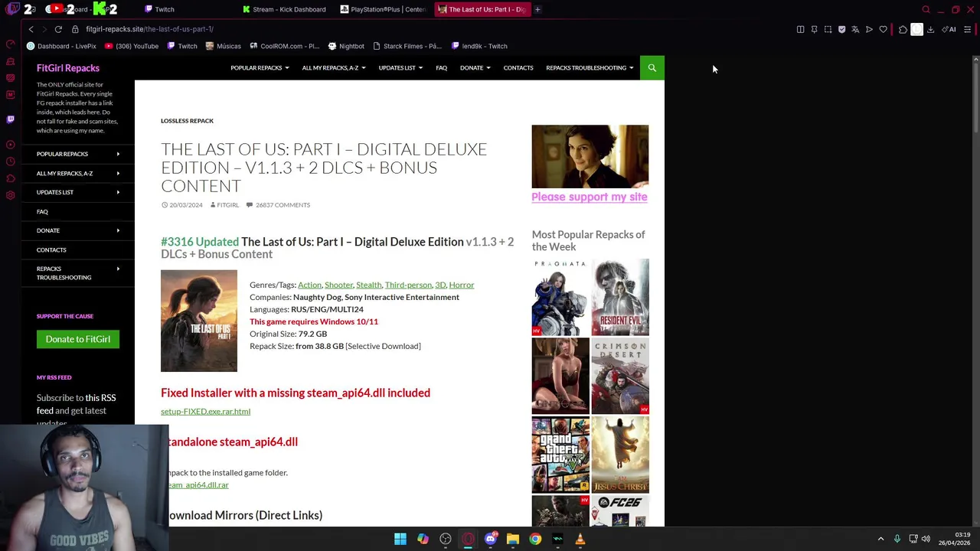Expand Donate top menu
Screen dimensions: 980x551
click(x=475, y=68)
